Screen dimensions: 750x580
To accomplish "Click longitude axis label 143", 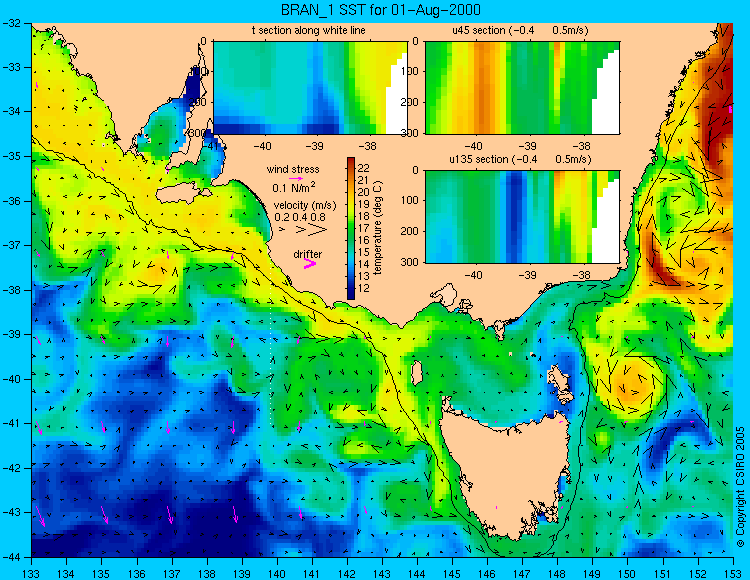I will (382, 573).
